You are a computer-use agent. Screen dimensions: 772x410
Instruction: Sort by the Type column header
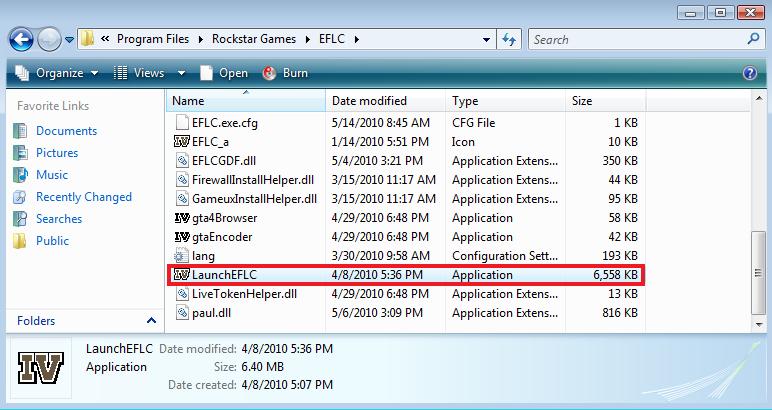pyautogui.click(x=505, y=101)
